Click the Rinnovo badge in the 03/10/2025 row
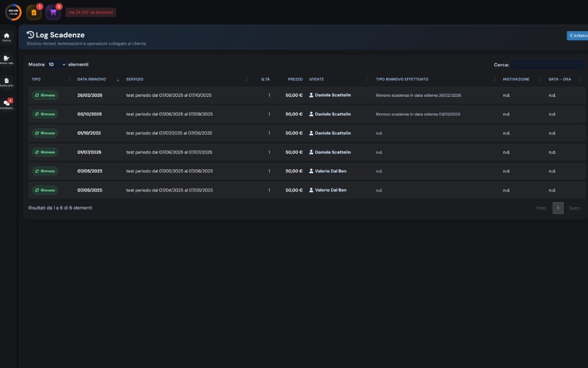Screen dimensions: 588x368 (45, 114)
